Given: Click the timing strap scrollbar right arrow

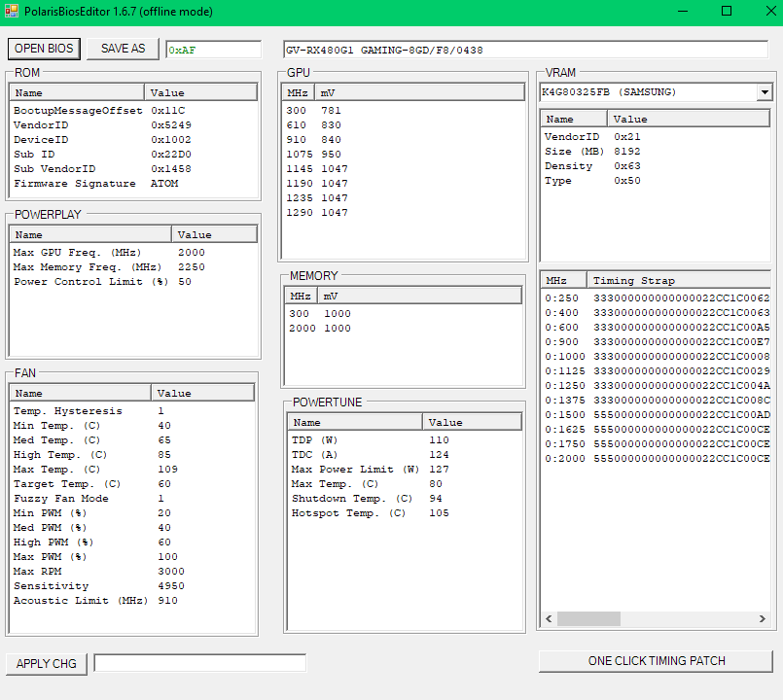Looking at the screenshot, I should (762, 618).
